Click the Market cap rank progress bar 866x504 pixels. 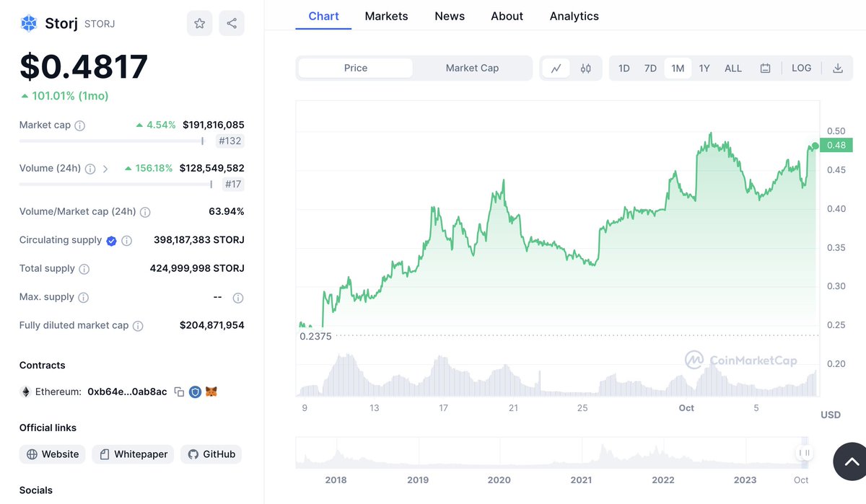[112, 141]
